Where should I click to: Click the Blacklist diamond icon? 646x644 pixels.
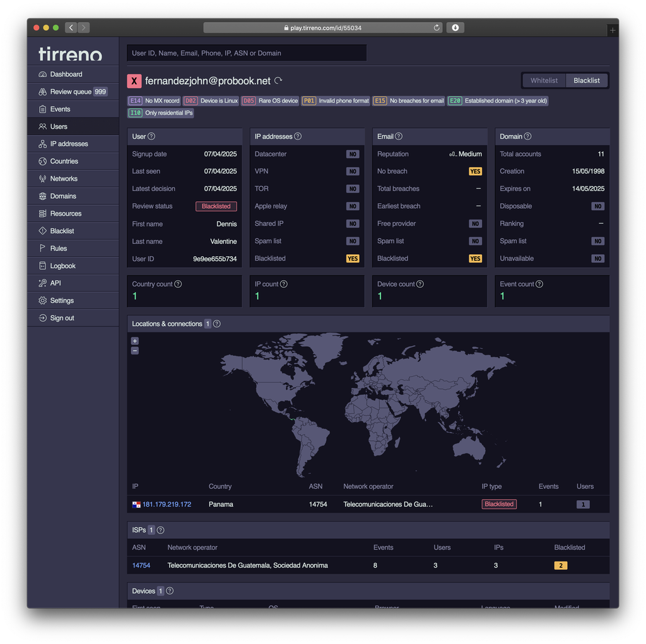[42, 231]
